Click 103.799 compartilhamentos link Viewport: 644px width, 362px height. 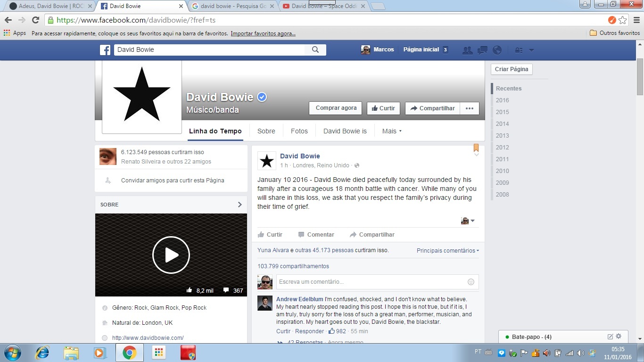(x=293, y=266)
